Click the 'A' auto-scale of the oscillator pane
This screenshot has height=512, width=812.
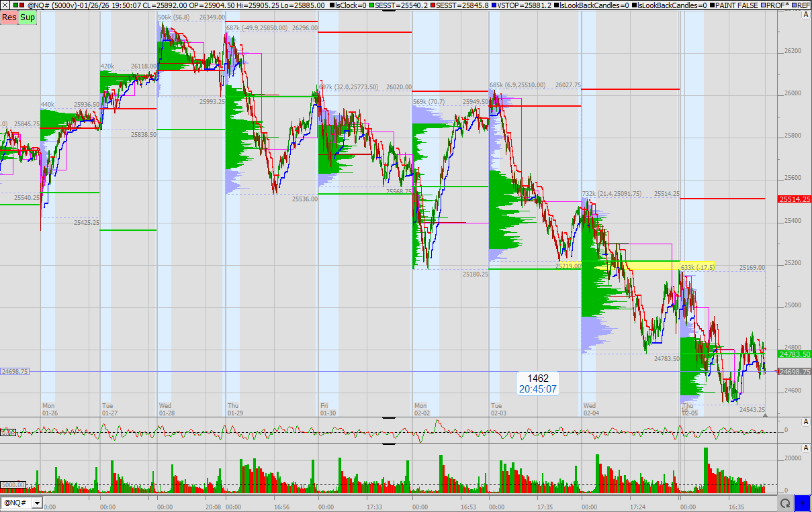click(805, 421)
